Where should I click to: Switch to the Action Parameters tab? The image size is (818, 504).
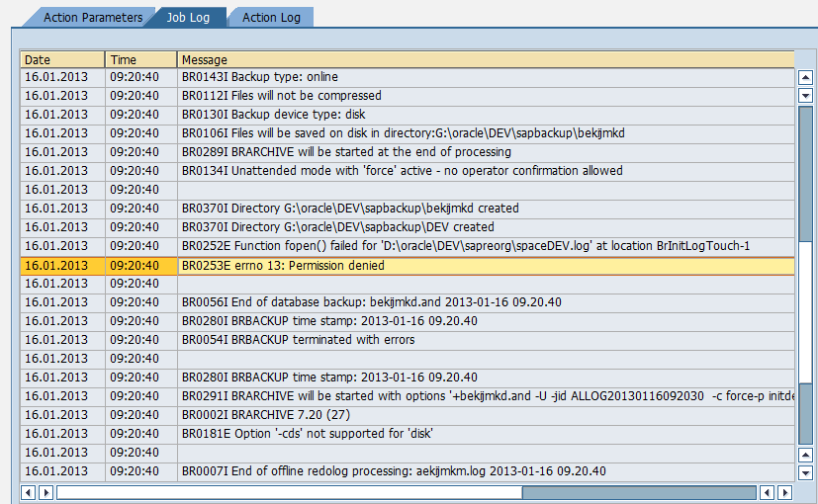tap(92, 17)
